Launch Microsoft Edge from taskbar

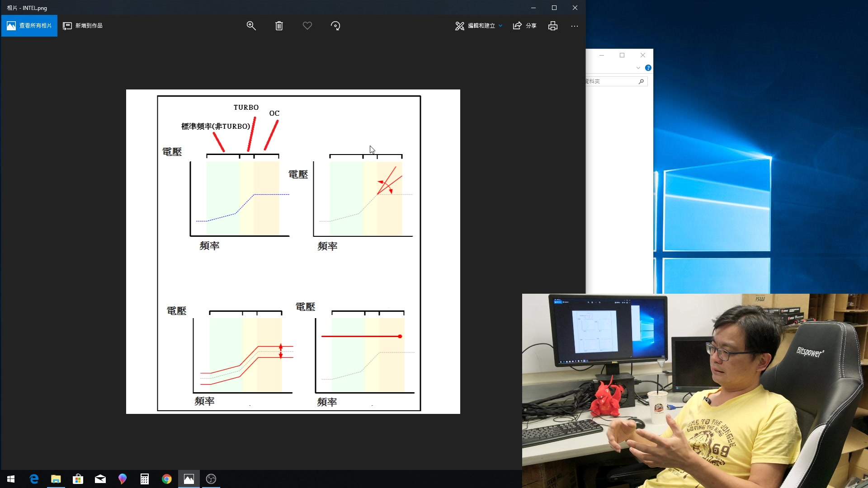click(x=34, y=479)
